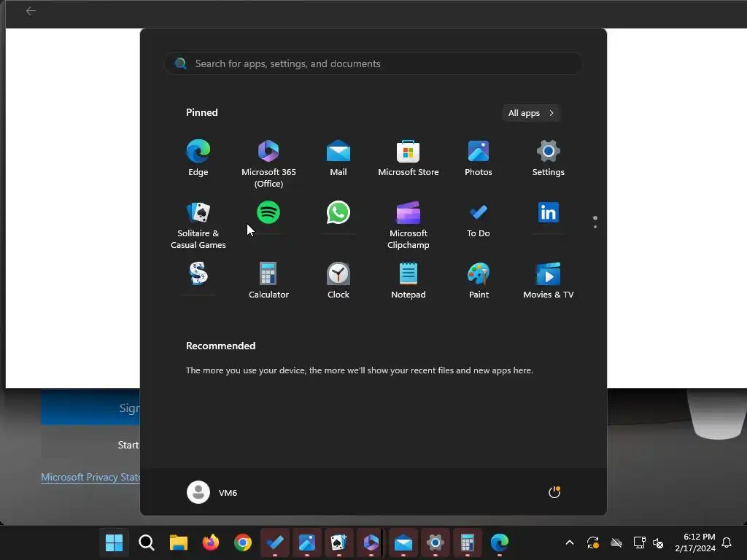This screenshot has height=560, width=747.
Task: Open the Clock pinned app
Action: tap(338, 281)
